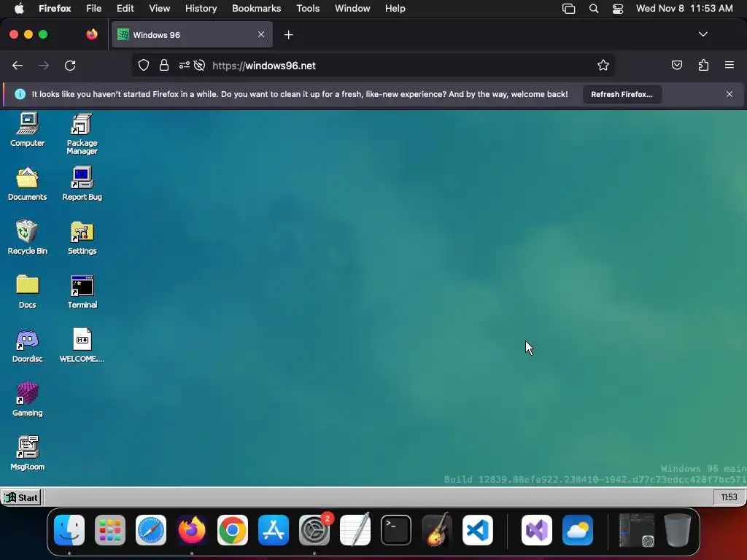Open the Help menu
This screenshot has width=747, height=560.
395,9
